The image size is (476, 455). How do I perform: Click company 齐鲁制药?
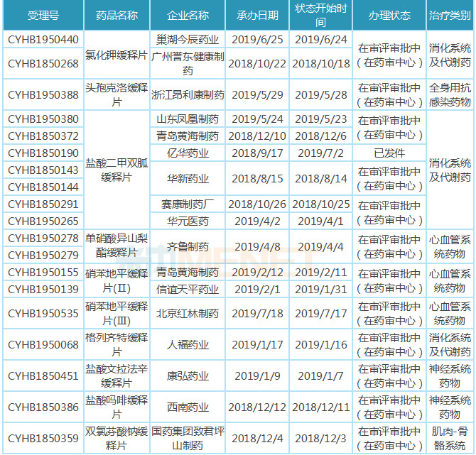[188, 246]
